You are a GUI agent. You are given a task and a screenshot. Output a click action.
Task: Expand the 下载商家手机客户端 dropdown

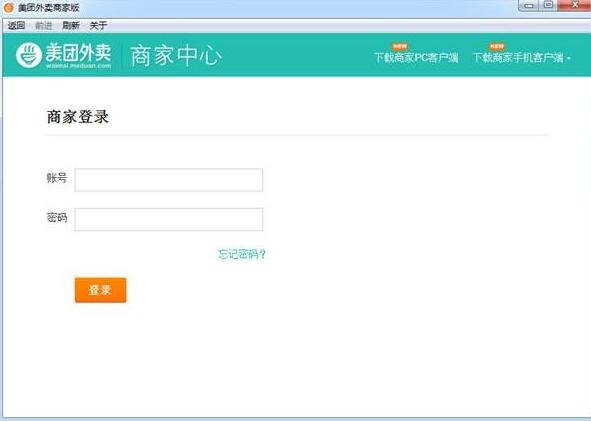(x=522, y=58)
